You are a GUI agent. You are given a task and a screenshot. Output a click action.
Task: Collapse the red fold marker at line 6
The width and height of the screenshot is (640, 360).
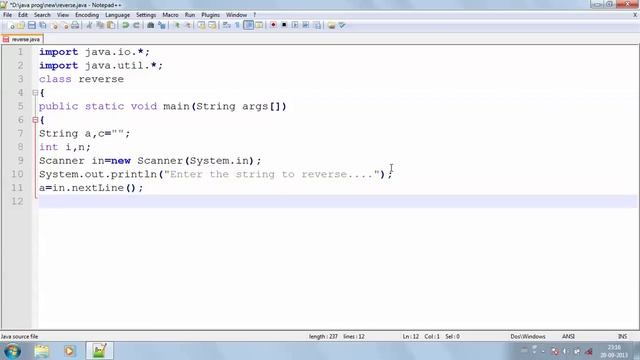35,120
